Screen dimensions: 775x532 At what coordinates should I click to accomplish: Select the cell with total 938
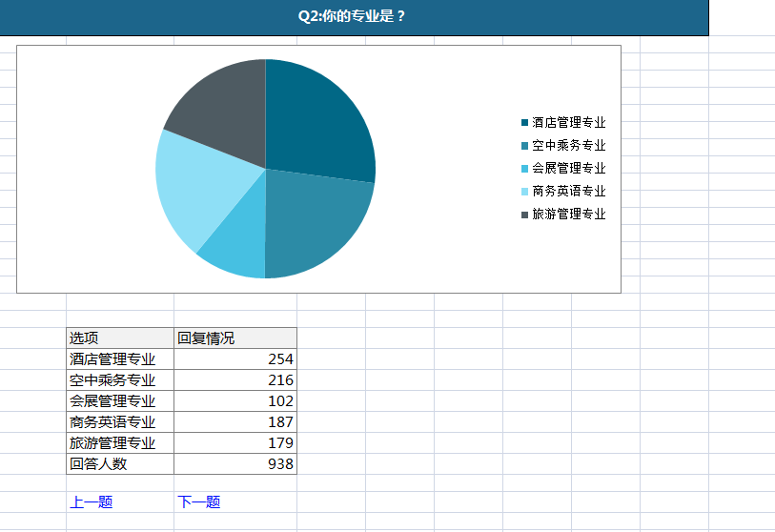pyautogui.click(x=235, y=464)
